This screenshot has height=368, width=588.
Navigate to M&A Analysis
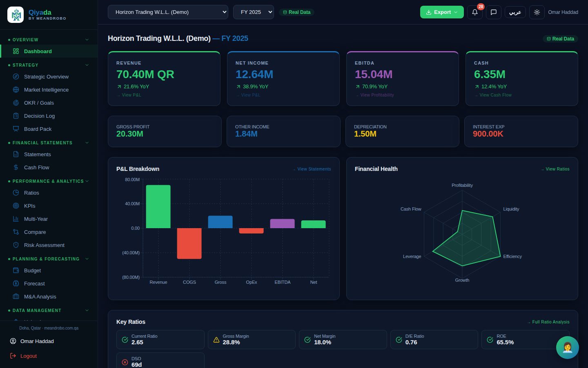point(49,296)
